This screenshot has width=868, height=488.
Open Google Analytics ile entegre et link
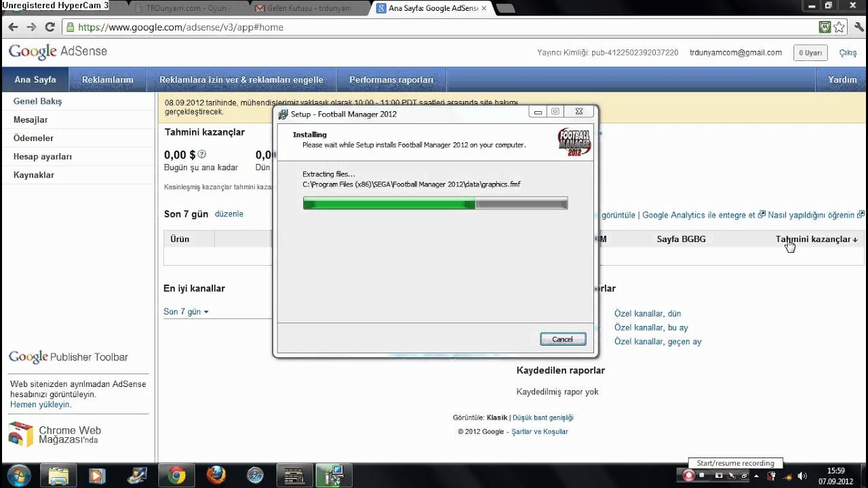click(x=703, y=215)
